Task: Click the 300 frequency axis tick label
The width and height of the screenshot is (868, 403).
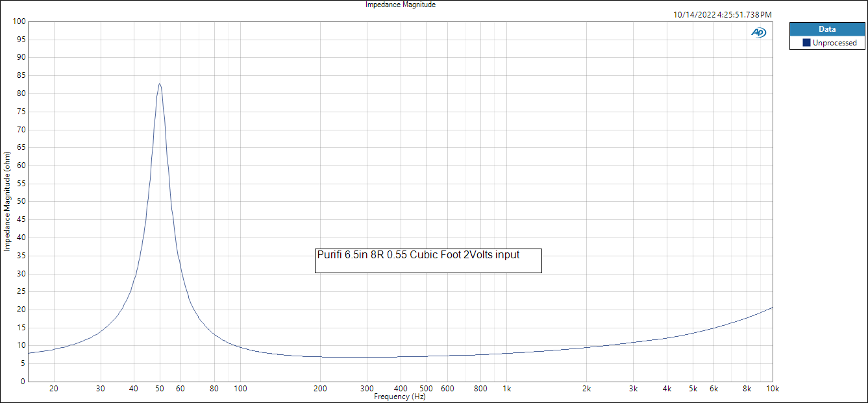Action: [x=367, y=389]
